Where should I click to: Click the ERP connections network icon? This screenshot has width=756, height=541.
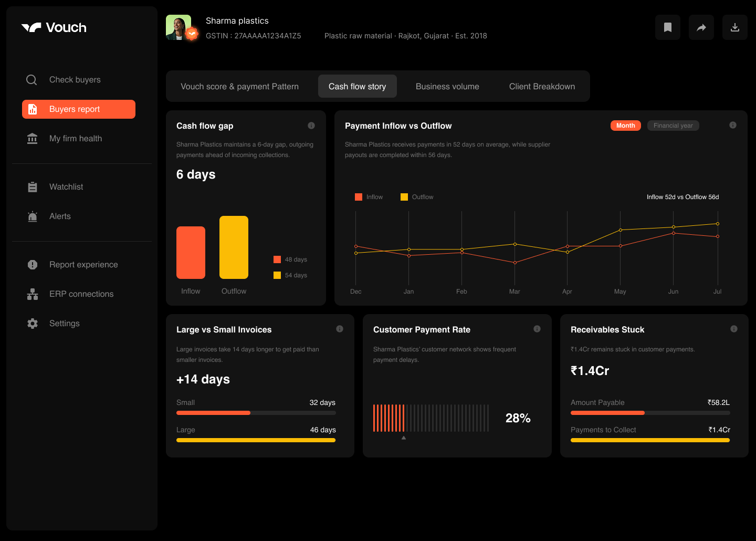pos(33,294)
